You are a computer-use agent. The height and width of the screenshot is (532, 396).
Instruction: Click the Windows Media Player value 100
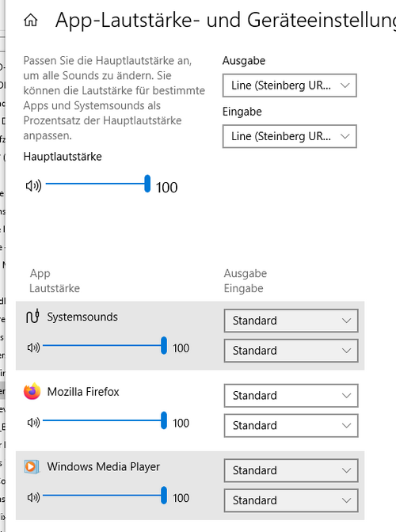click(181, 498)
